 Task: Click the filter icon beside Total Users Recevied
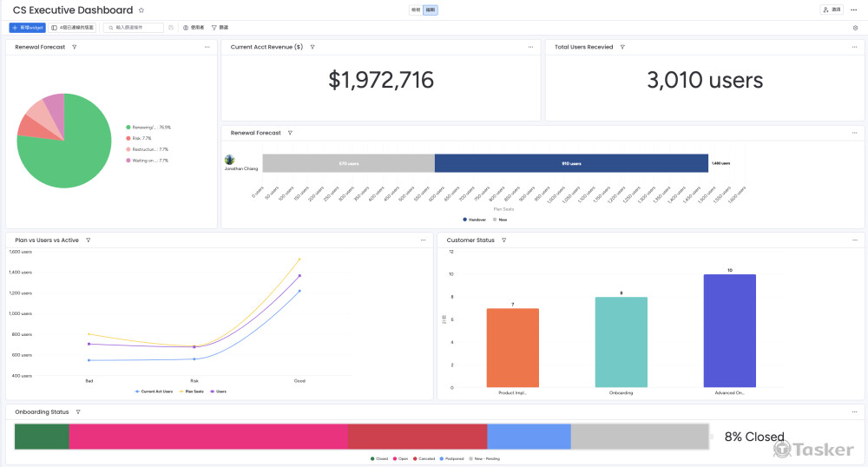tap(622, 47)
